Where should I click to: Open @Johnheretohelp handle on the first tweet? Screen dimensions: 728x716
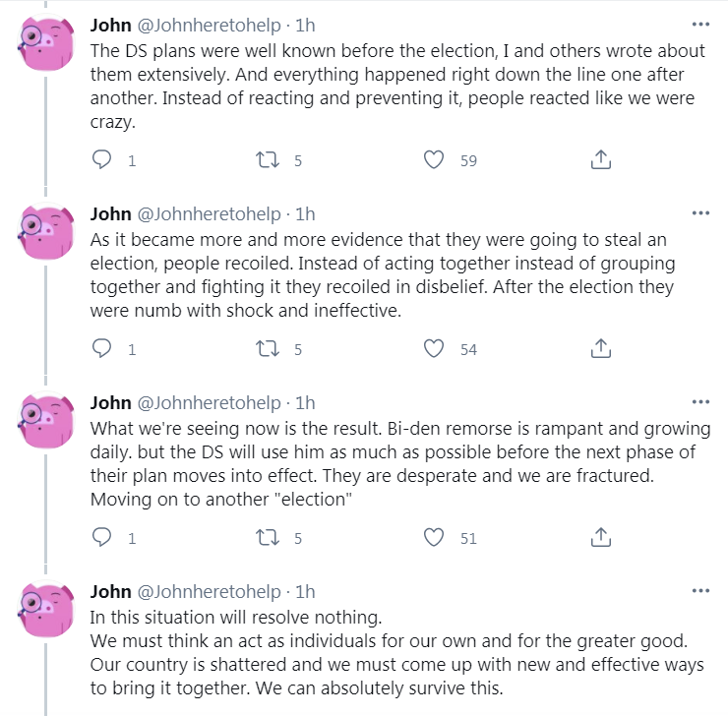[209, 25]
